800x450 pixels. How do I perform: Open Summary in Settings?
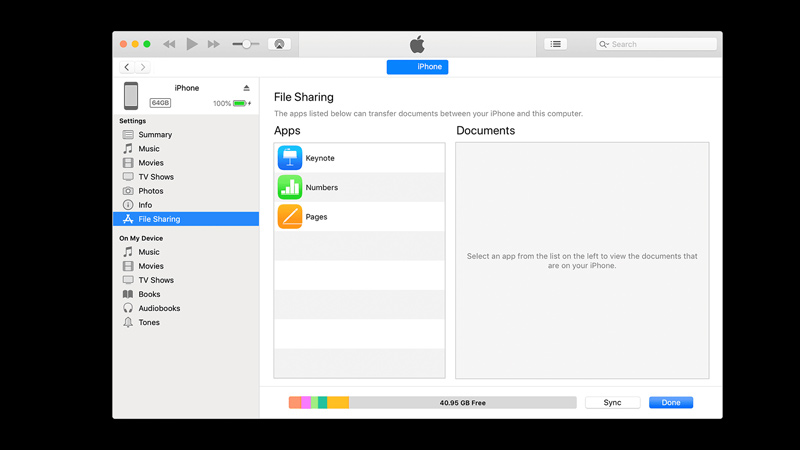(x=186, y=135)
